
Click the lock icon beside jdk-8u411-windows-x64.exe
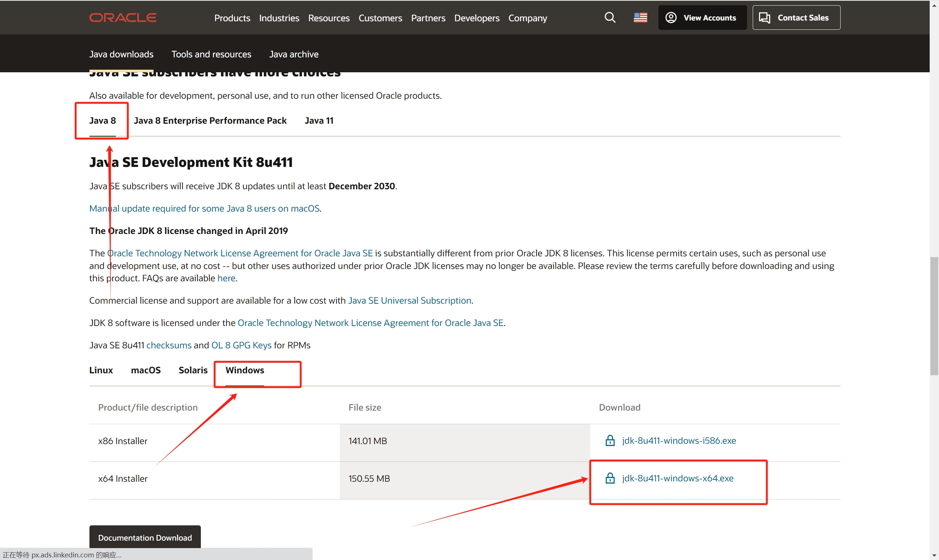point(610,478)
